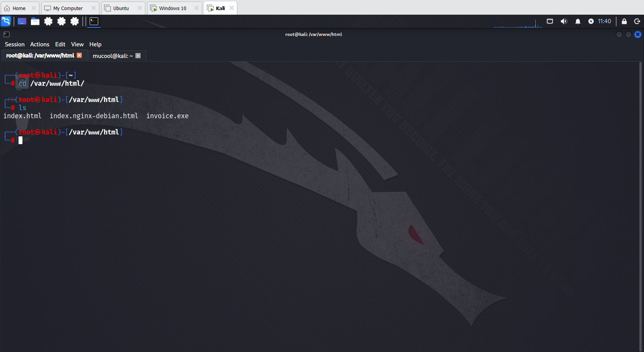
Task: Click the index.html filename in output
Action: tap(22, 116)
